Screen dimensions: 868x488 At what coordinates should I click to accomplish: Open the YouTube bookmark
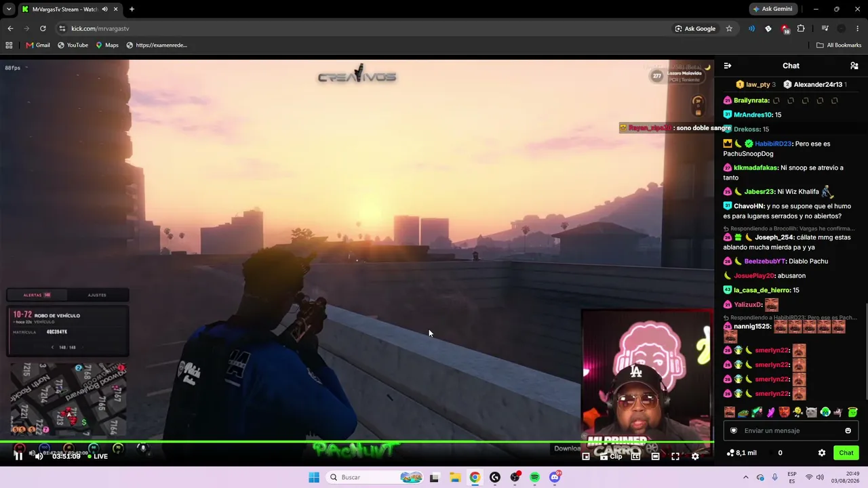click(x=73, y=45)
